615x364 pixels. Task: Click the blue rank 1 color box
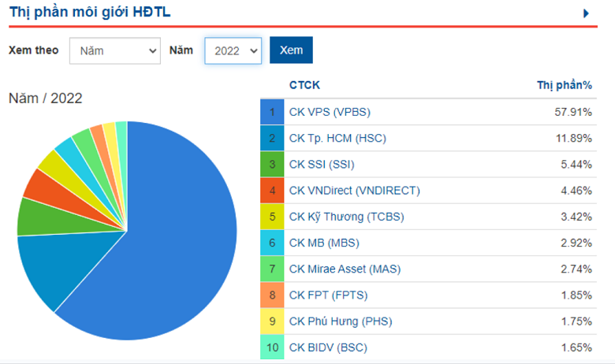point(272,112)
